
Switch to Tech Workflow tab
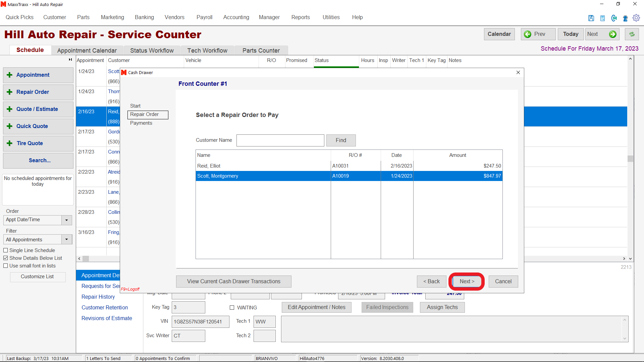click(207, 51)
